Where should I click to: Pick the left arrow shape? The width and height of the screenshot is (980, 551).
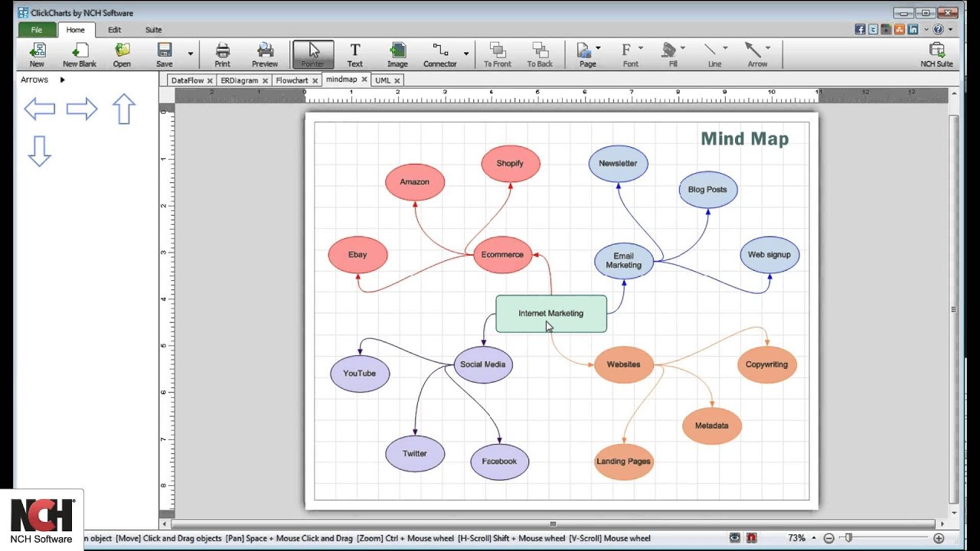point(40,109)
